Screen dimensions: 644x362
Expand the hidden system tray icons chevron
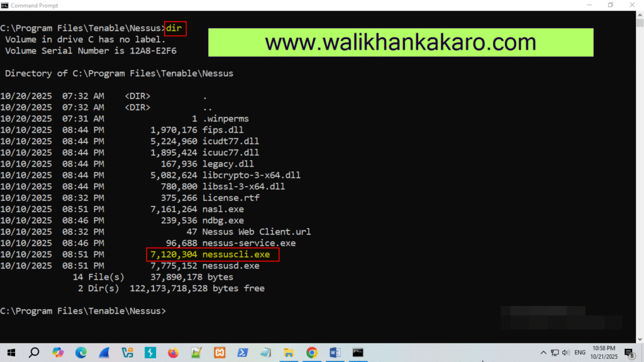pyautogui.click(x=543, y=353)
